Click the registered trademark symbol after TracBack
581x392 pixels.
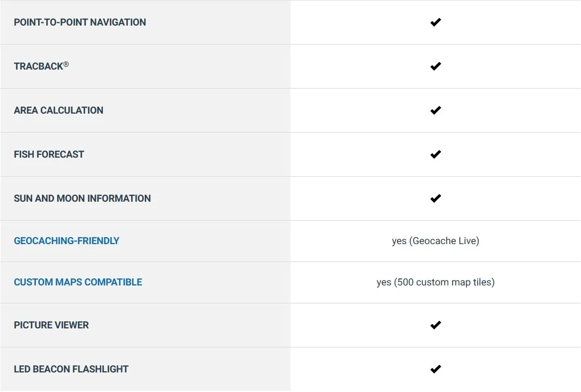pyautogui.click(x=66, y=64)
